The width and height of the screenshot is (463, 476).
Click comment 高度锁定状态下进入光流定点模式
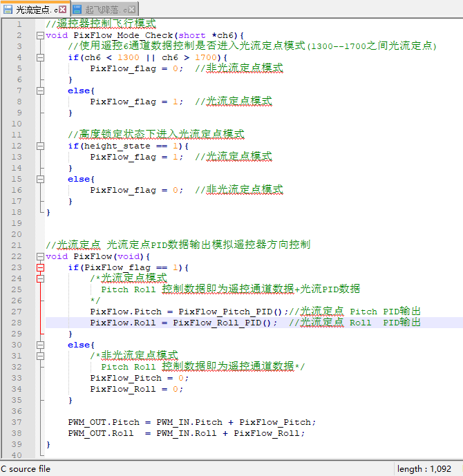pos(162,134)
